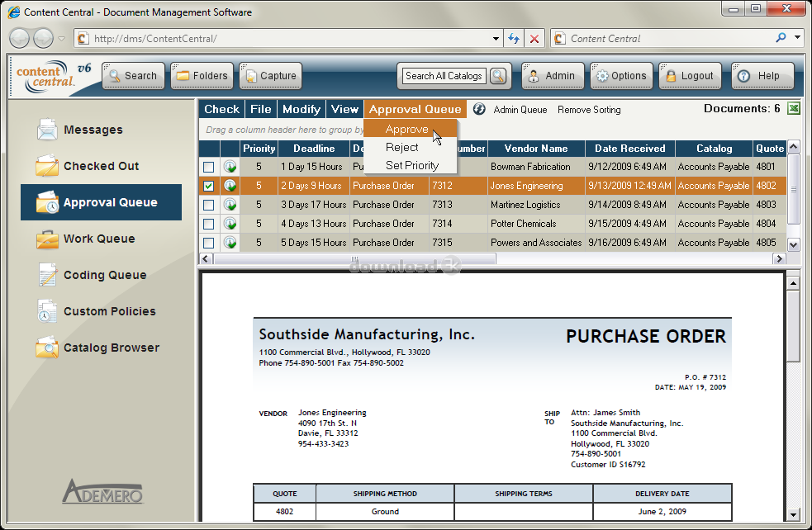Click the Approval Queue menu header
This screenshot has height=530, width=812.
(x=415, y=109)
